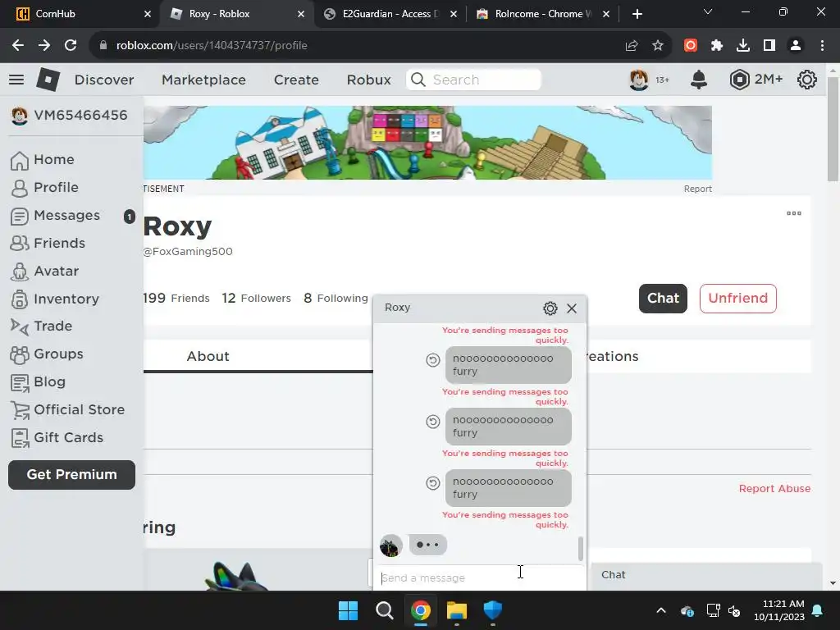The width and height of the screenshot is (840, 630).
Task: Open Groups in sidebar
Action: click(47, 354)
